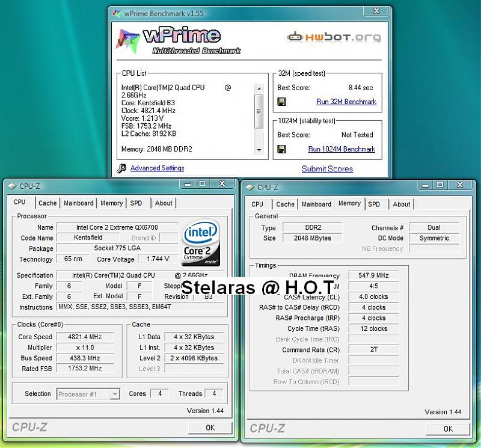Switch to Cache tab in left CPU-Z window
Viewport: 481px width, 448px height.
(47, 203)
